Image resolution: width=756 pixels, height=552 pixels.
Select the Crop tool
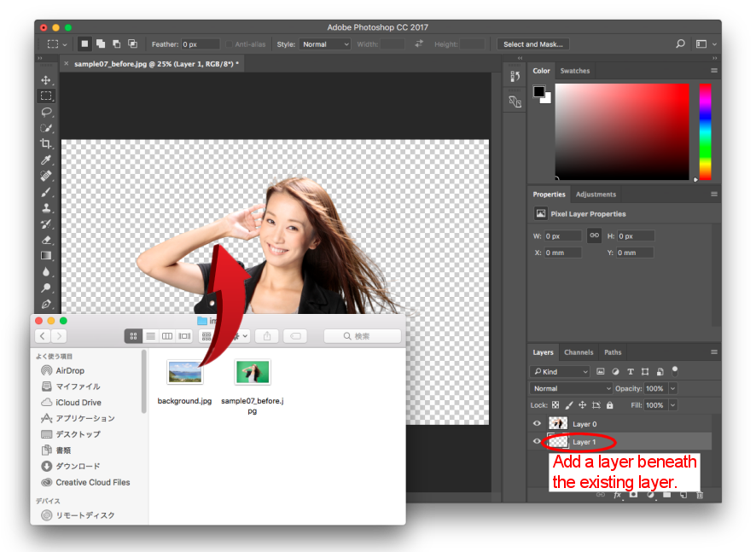[x=46, y=143]
